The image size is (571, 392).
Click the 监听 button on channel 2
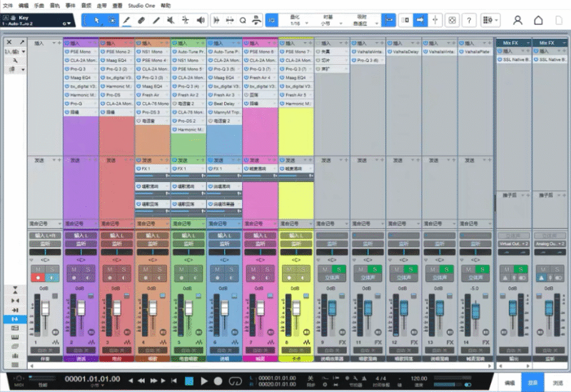(81, 244)
